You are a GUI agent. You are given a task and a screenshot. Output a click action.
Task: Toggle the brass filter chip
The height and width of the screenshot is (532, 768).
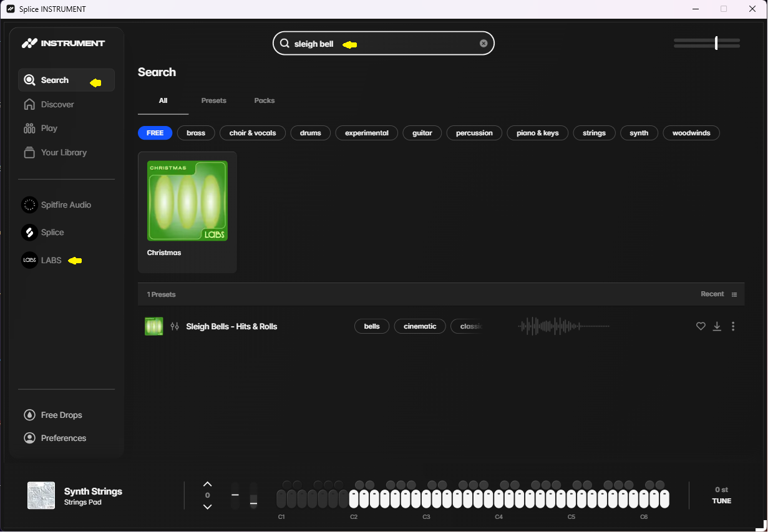[196, 133]
